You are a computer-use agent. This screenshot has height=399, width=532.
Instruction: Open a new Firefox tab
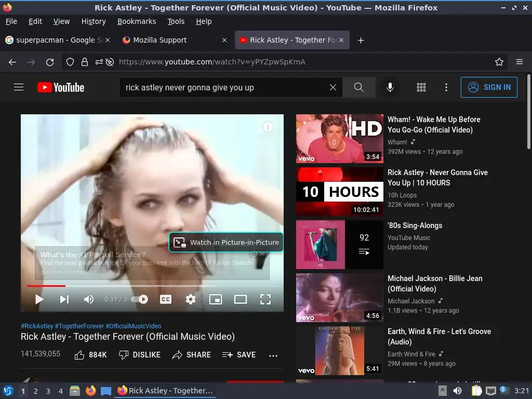361,41
